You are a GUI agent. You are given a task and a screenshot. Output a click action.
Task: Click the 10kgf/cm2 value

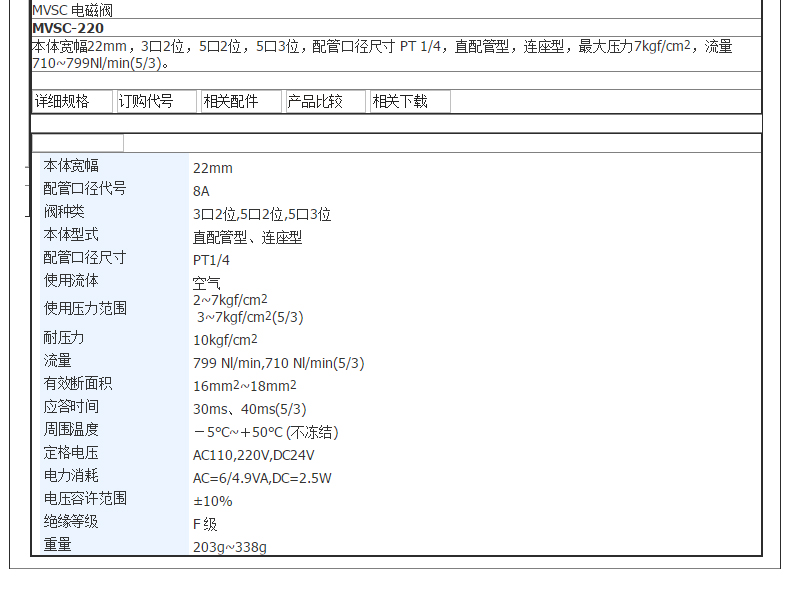(225, 340)
